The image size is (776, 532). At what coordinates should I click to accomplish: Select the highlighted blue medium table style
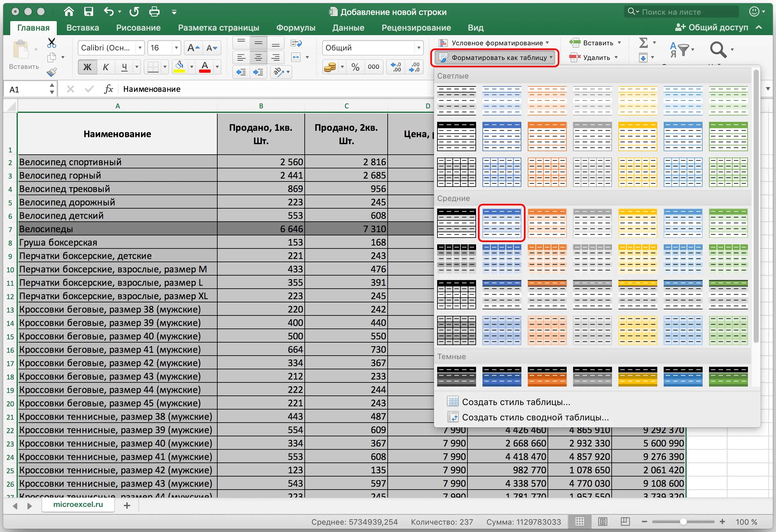pyautogui.click(x=502, y=223)
